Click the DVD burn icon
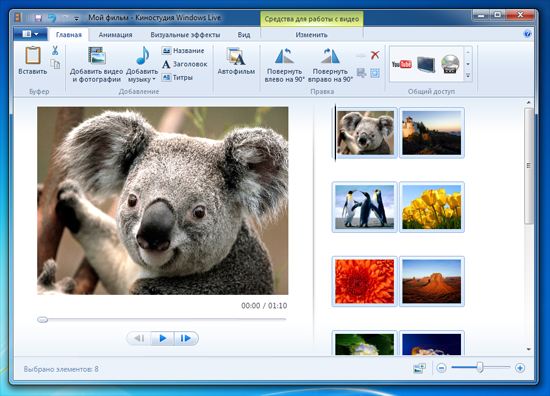 tap(450, 64)
